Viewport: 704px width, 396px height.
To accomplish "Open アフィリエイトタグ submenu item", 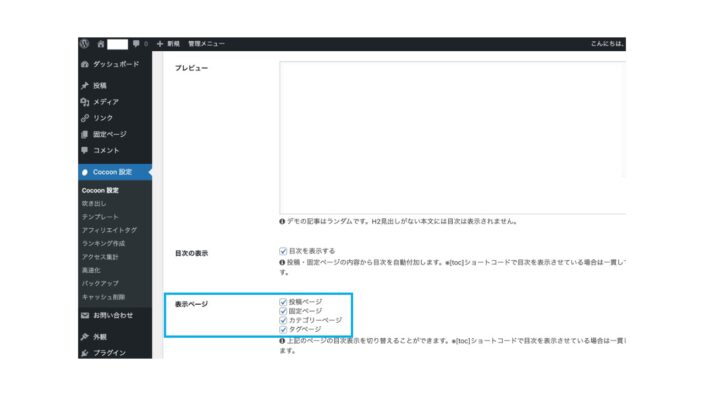I will click(x=109, y=230).
